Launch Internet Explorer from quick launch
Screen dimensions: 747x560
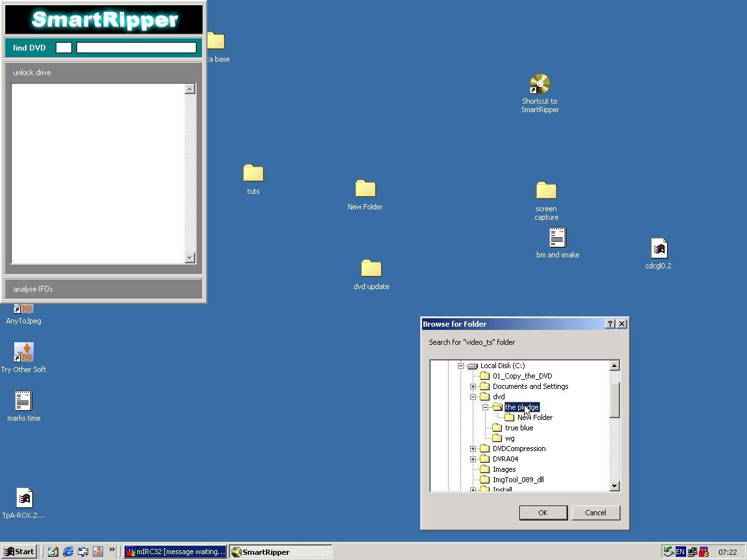click(68, 552)
